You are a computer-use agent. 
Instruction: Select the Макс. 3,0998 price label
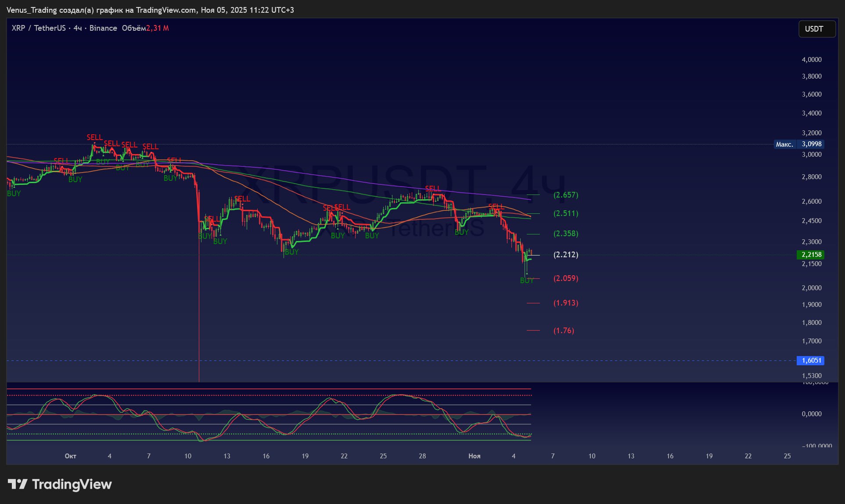(799, 144)
